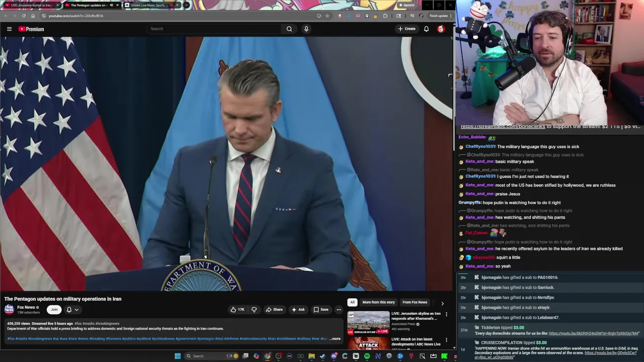This screenshot has width=644, height=362.
Task: Open the ABC News Attack on Iran thumbnail
Action: coord(368,343)
